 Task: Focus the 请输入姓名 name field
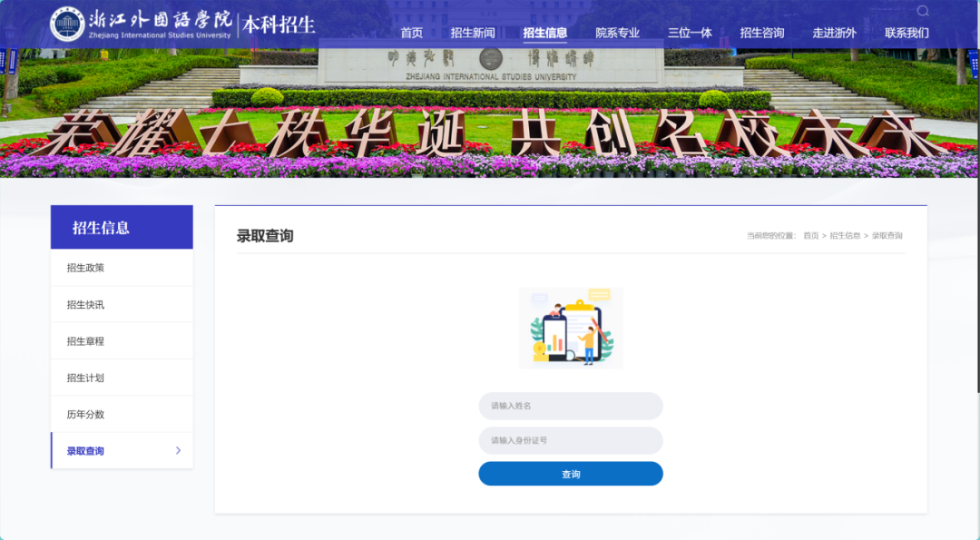[571, 406]
